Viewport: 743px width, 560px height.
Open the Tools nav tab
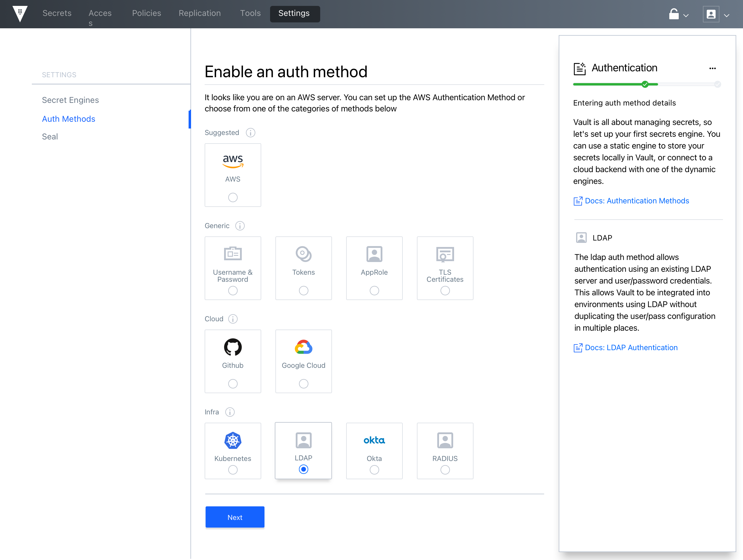point(250,13)
